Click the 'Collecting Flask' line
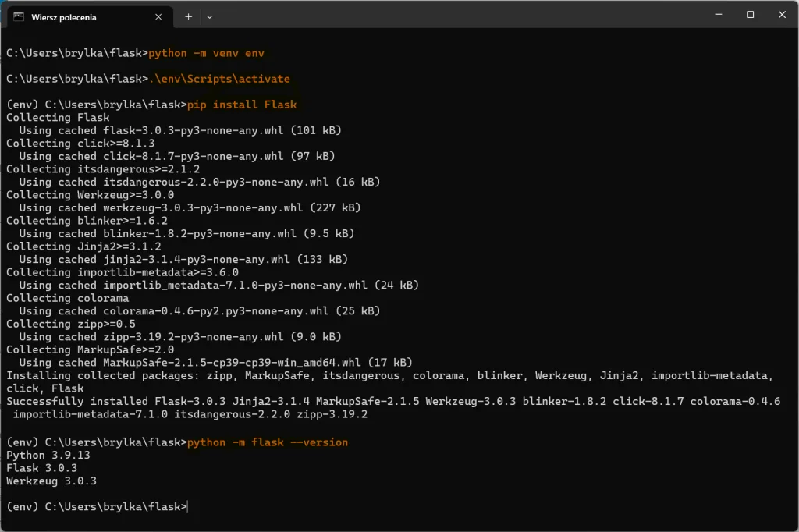 point(58,118)
